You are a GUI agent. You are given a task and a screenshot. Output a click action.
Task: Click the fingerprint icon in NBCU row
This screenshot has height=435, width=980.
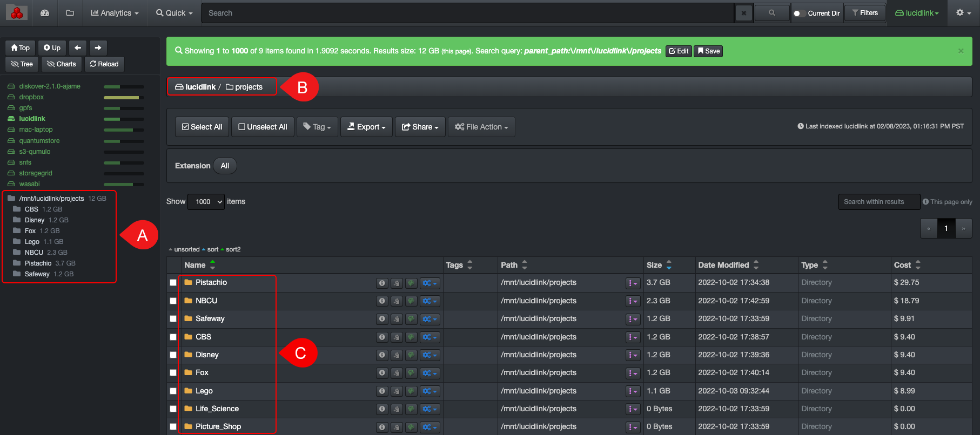[411, 301]
